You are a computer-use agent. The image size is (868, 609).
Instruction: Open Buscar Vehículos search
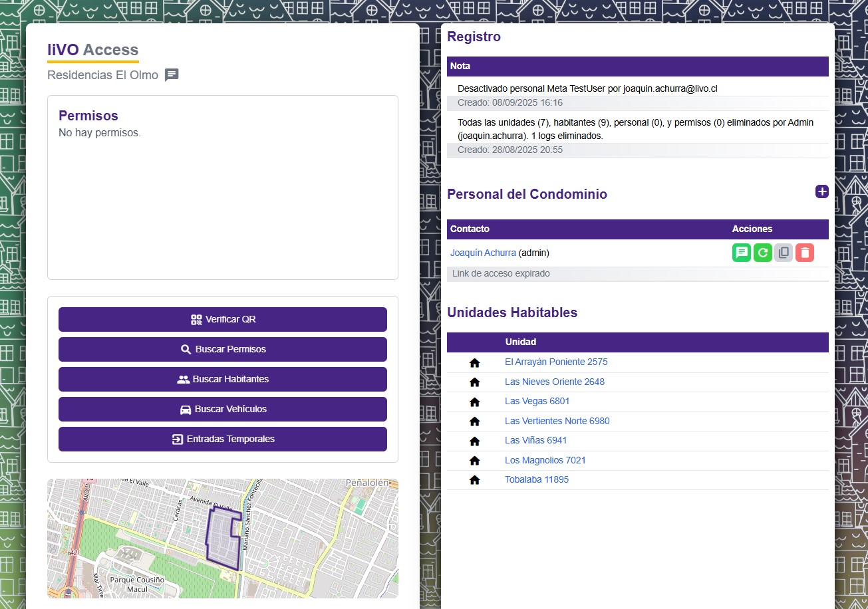coord(223,409)
